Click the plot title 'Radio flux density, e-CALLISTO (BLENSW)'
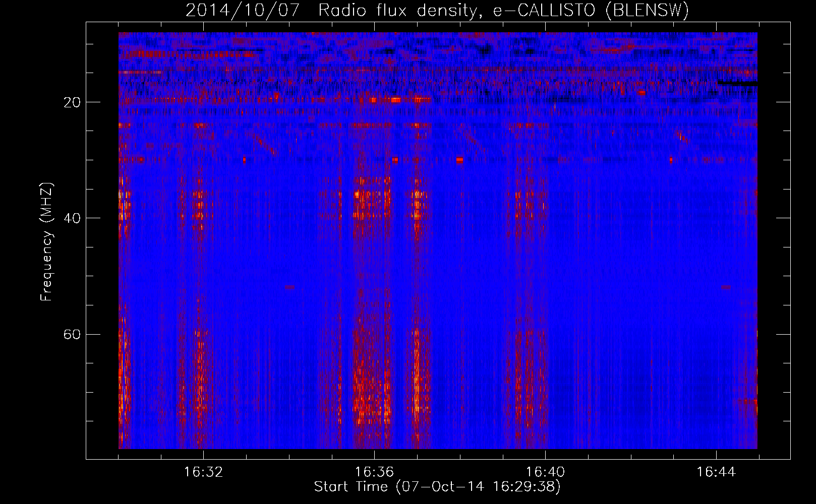The height and width of the screenshot is (504, 816). tap(503, 11)
